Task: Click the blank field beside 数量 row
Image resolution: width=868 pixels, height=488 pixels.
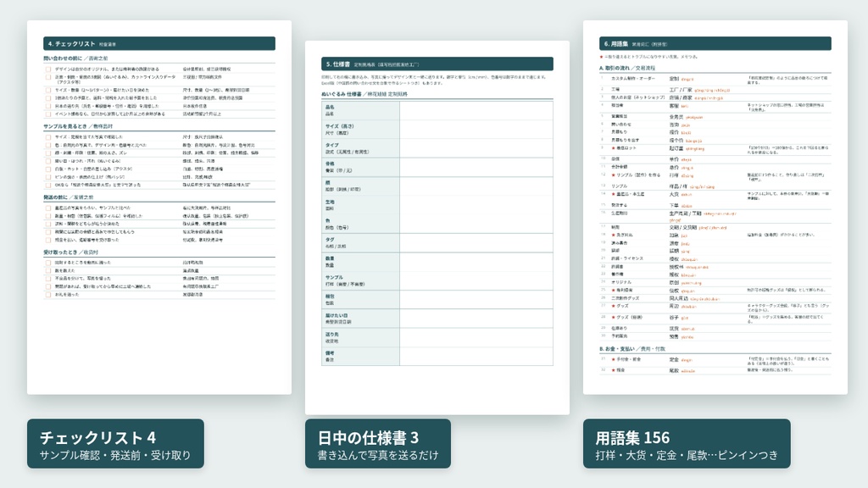Action: 476,262
